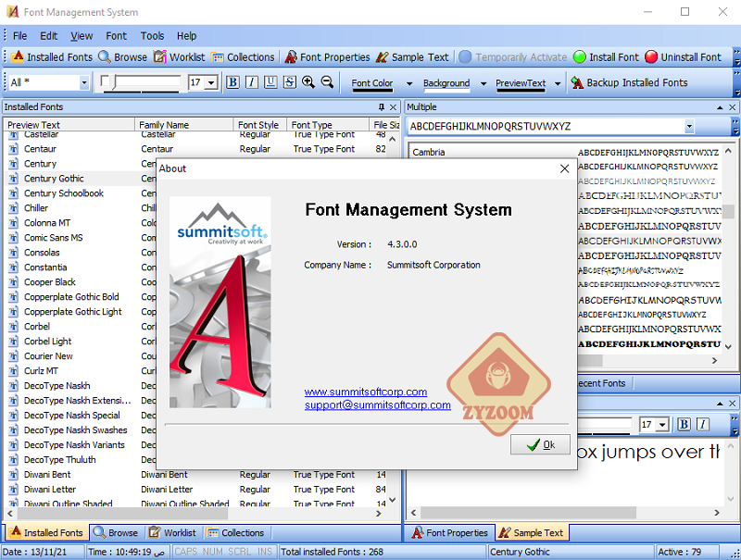The image size is (741, 560).
Task: Collapse the Multiple panel with up arrow
Action: pyautogui.click(x=720, y=107)
